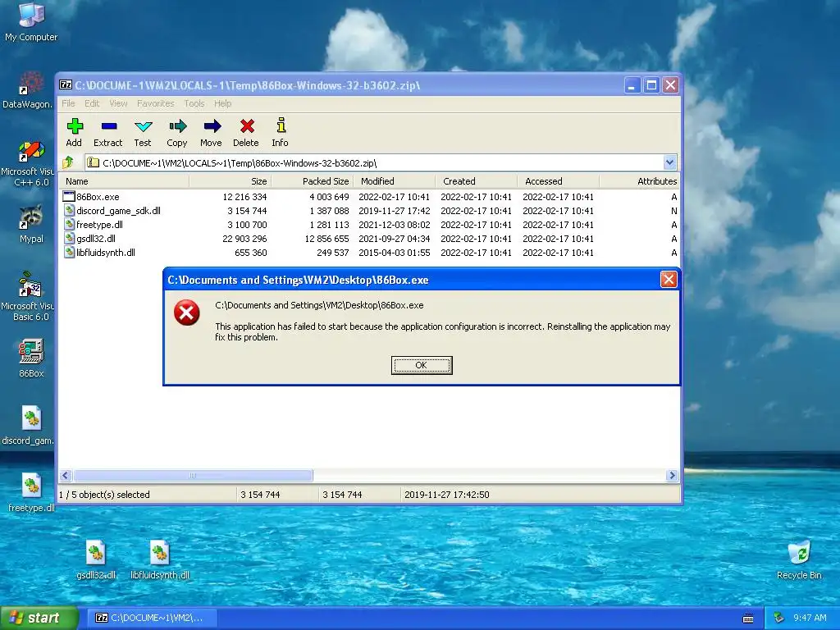Maximize the 7-Zip window
The width and height of the screenshot is (840, 630).
tap(651, 85)
